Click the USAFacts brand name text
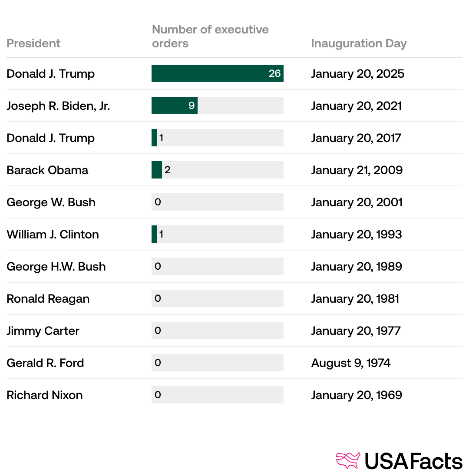Screen dimensions: 469x476 (x=413, y=461)
